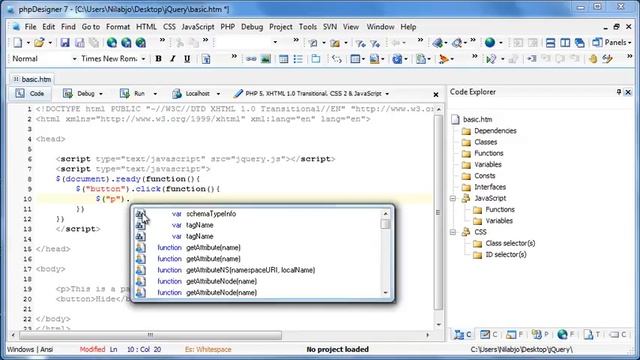Click the Windows | Ansi status bar entry
640x360 pixels.
(30, 349)
